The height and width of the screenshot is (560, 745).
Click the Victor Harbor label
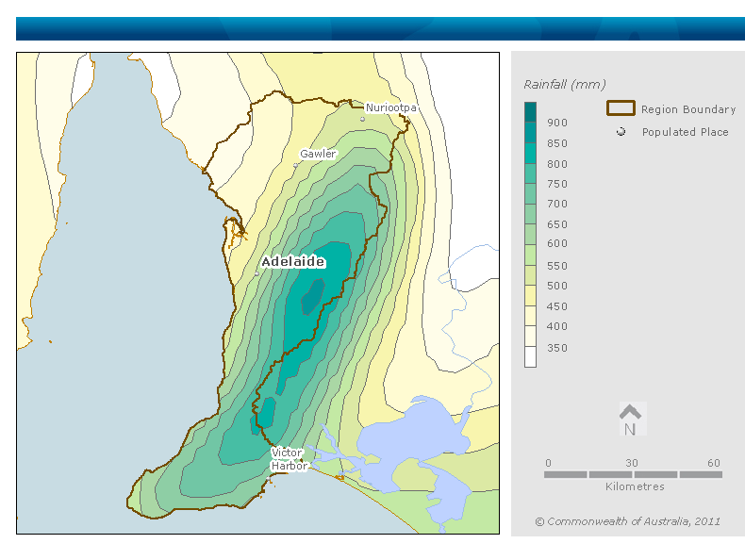289,459
